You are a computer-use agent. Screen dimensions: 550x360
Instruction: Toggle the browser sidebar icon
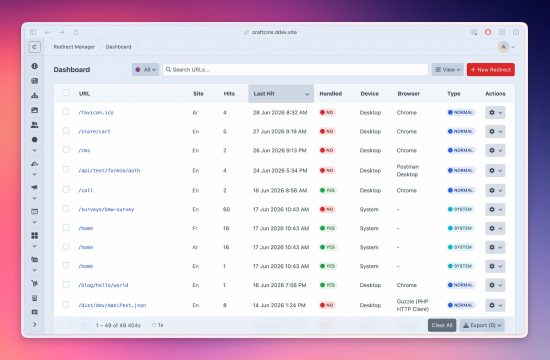33,32
